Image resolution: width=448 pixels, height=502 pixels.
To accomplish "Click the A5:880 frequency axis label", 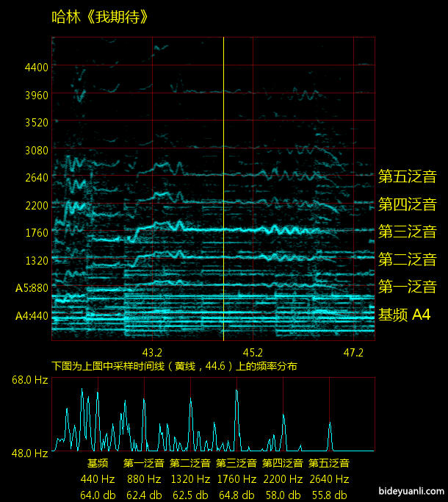I will point(32,288).
